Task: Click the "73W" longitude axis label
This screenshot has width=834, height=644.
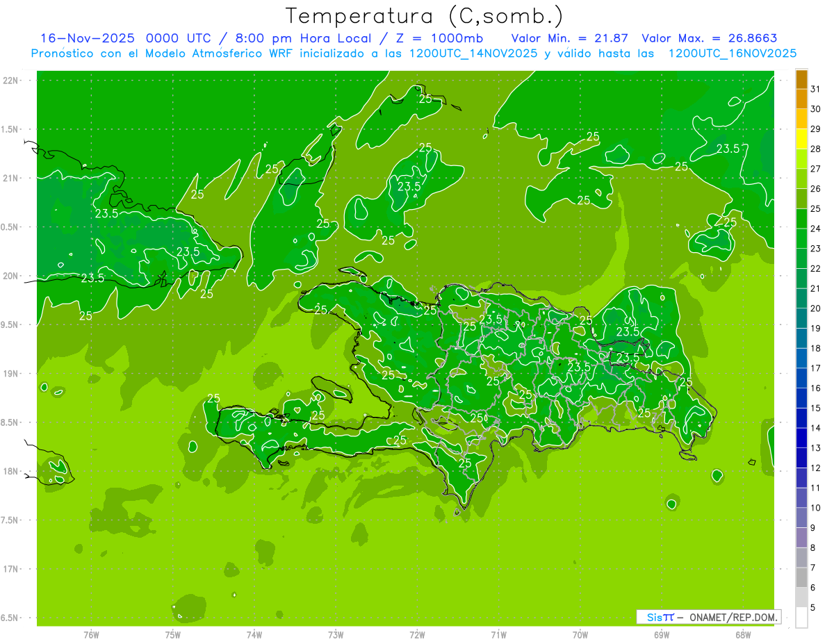Action: (336, 634)
